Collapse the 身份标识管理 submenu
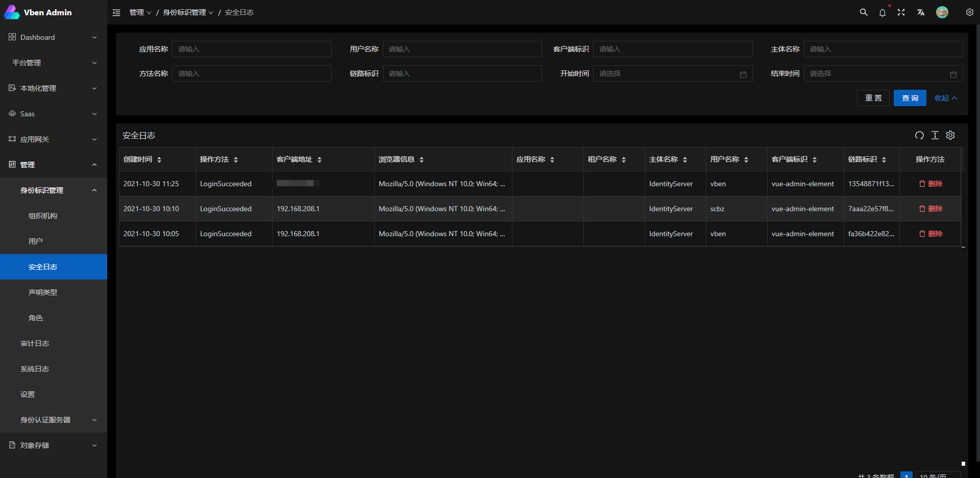The height and width of the screenshot is (478, 980). pyautogui.click(x=53, y=190)
